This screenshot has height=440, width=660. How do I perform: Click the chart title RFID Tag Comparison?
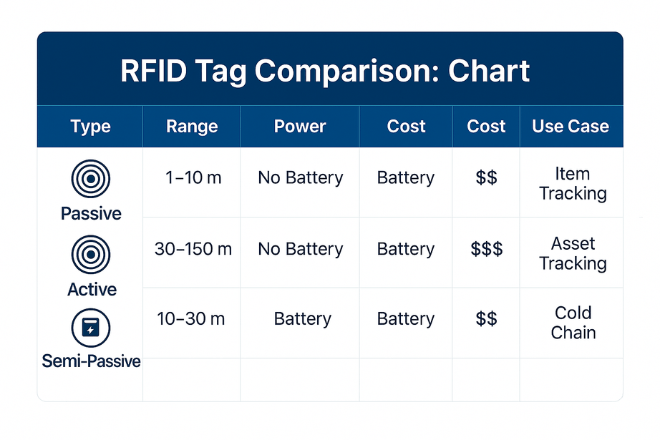(325, 71)
